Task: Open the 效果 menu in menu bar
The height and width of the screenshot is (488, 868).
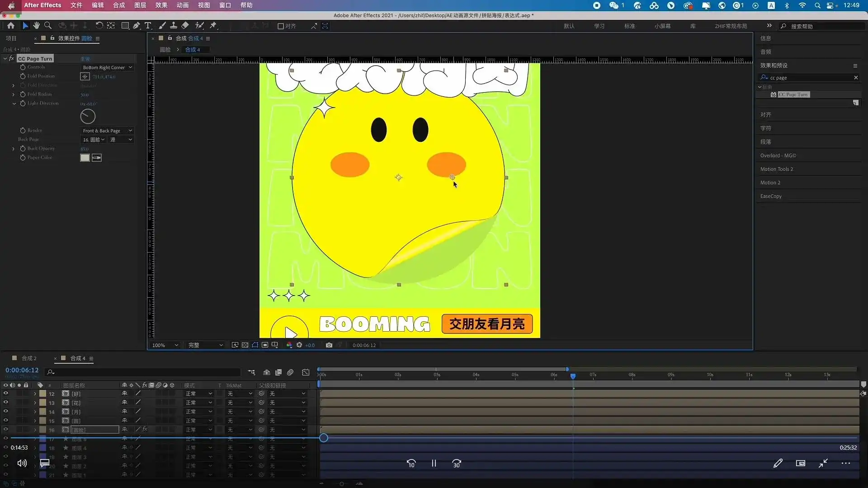Action: point(161,5)
